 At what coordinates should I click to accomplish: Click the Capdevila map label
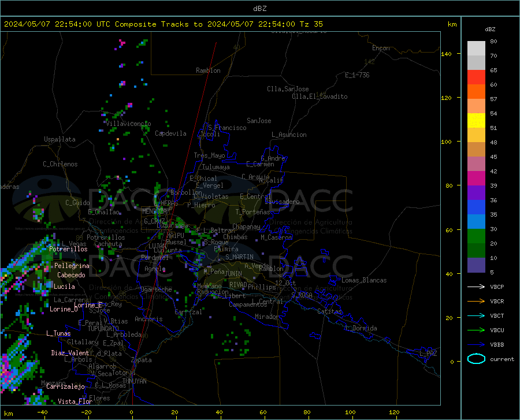click(170, 133)
